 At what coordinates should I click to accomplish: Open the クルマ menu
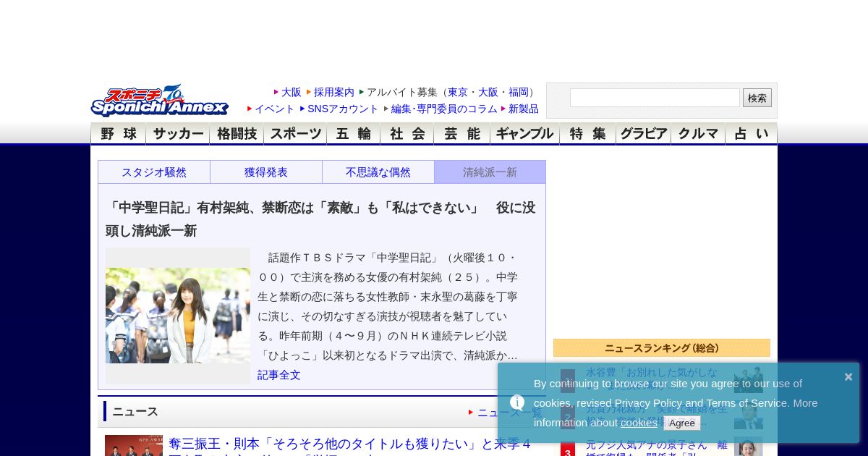pyautogui.click(x=698, y=133)
